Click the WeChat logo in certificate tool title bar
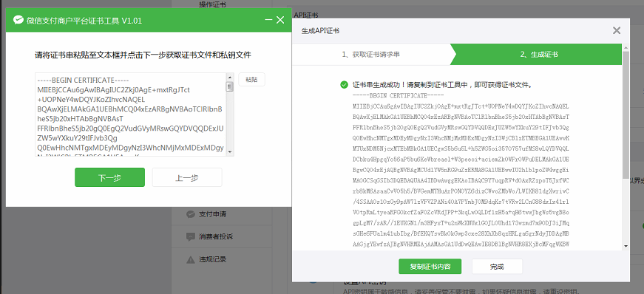This screenshot has width=644, height=294. tap(18, 20)
